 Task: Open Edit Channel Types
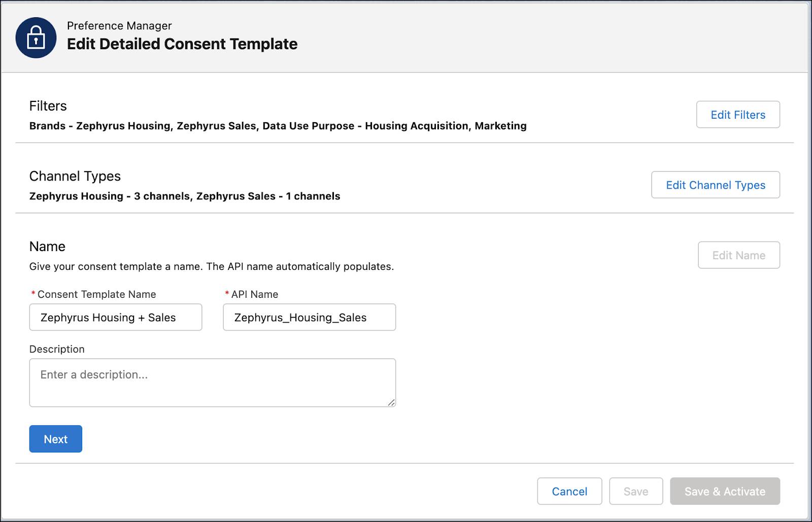716,185
